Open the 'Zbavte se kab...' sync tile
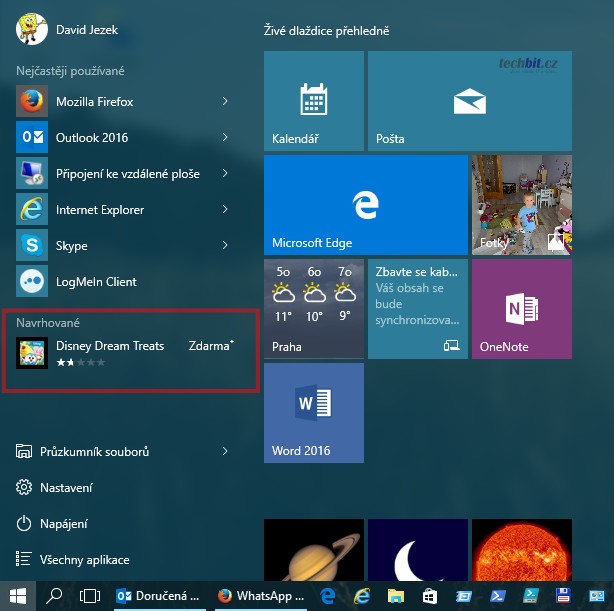614x611 pixels. [x=418, y=309]
